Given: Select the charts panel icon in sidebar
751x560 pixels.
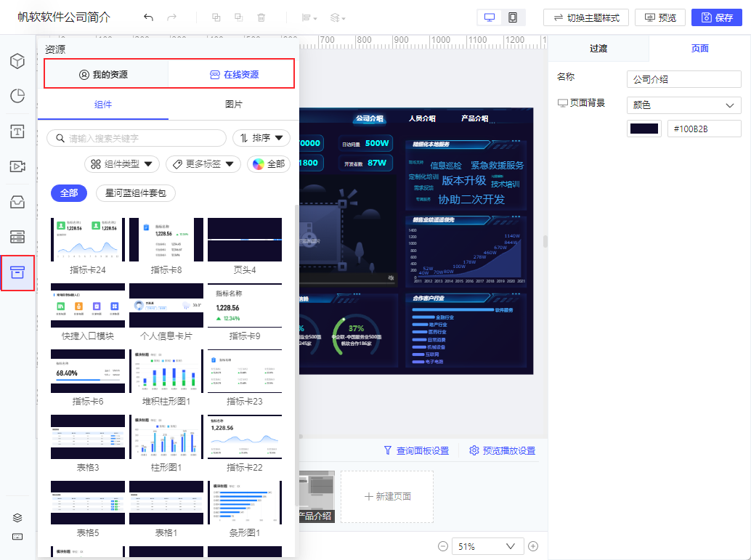Looking at the screenshot, I should tap(17, 96).
